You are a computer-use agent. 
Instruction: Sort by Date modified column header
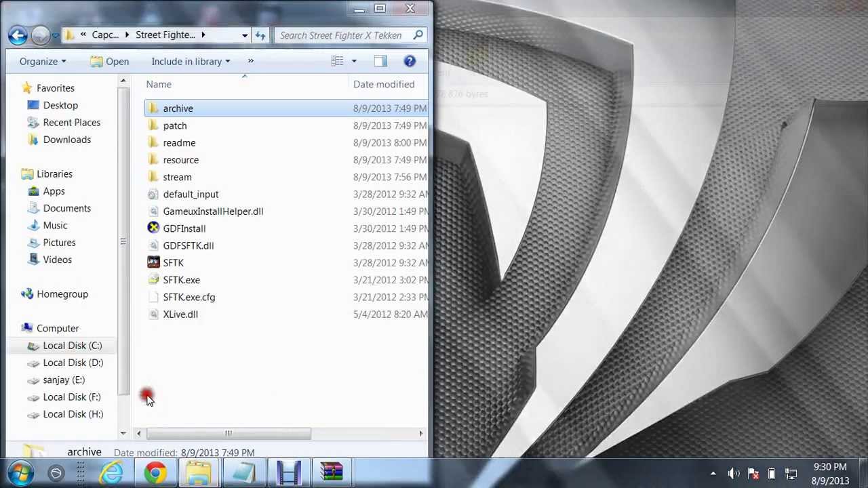(x=384, y=84)
